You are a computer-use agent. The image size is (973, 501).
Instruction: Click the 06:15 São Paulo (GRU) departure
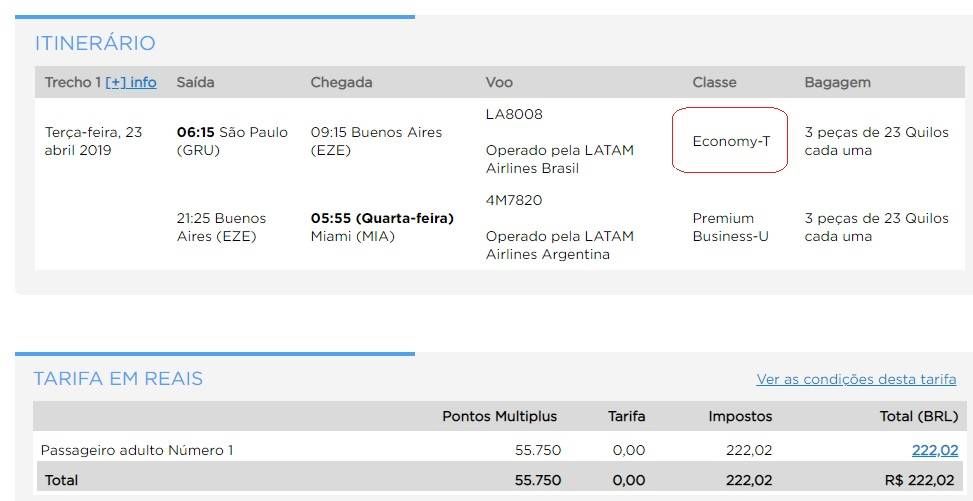tap(232, 142)
